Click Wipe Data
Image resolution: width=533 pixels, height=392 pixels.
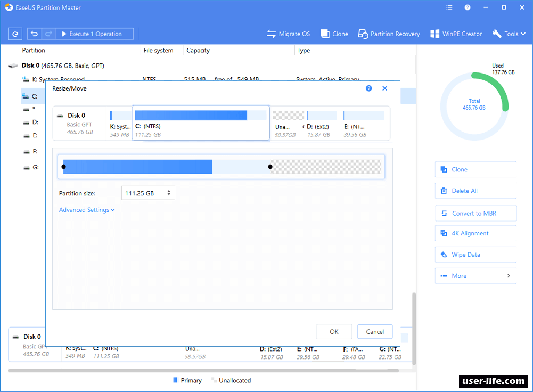[x=475, y=255]
